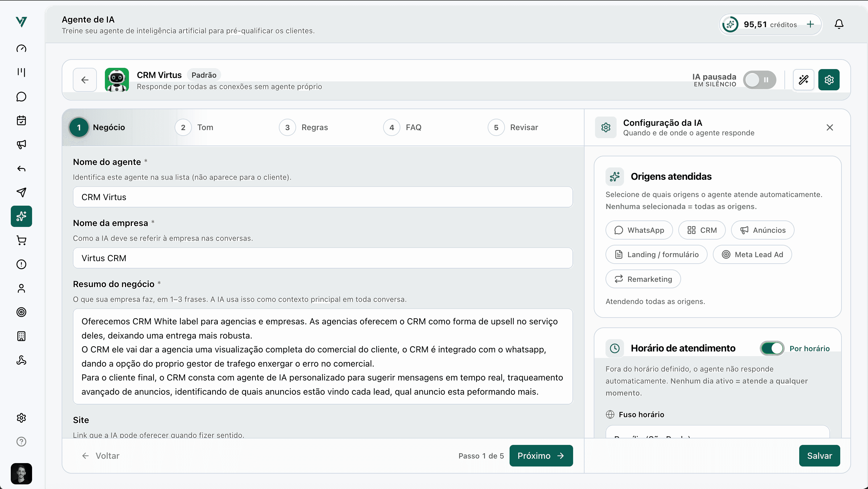Image resolution: width=868 pixels, height=489 pixels.
Task: Toggle the IA pausada switch
Action: [x=759, y=80]
